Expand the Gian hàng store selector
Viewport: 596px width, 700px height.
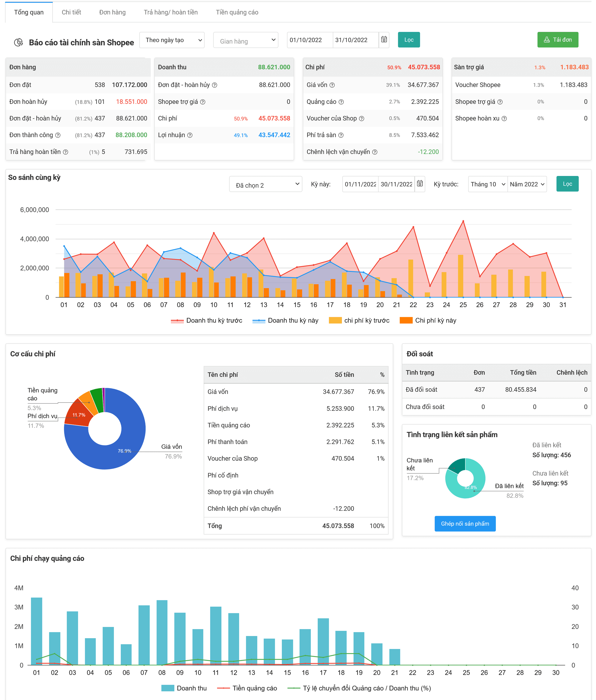(246, 40)
